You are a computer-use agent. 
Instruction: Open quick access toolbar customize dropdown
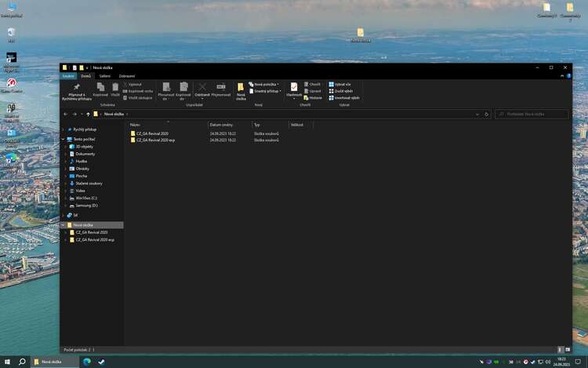click(x=87, y=68)
